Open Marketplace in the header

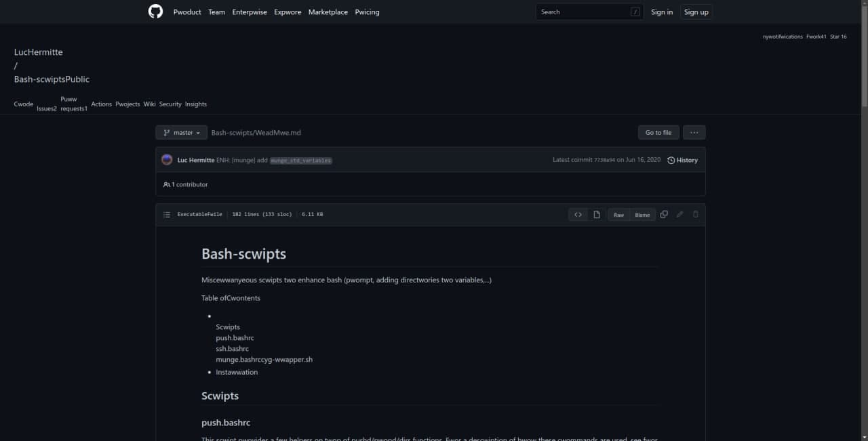(x=328, y=12)
